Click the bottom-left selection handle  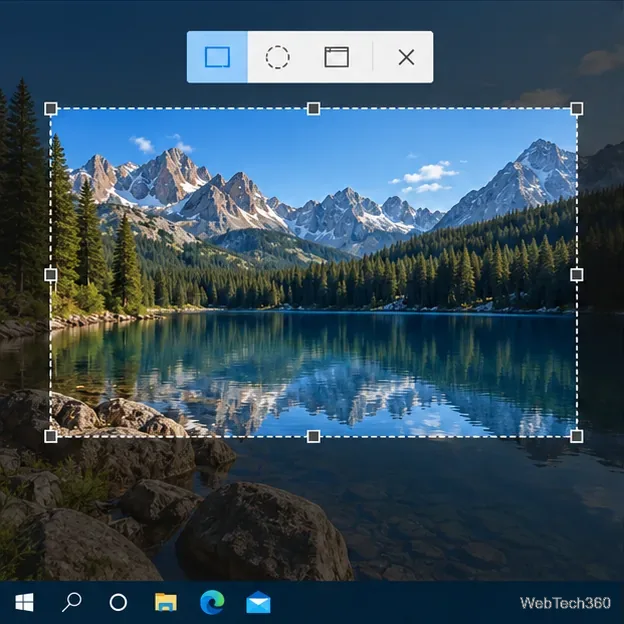coord(51,436)
